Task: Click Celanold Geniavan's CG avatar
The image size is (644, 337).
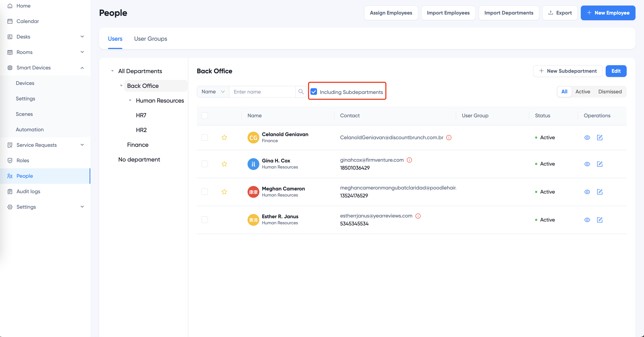Action: (x=253, y=138)
